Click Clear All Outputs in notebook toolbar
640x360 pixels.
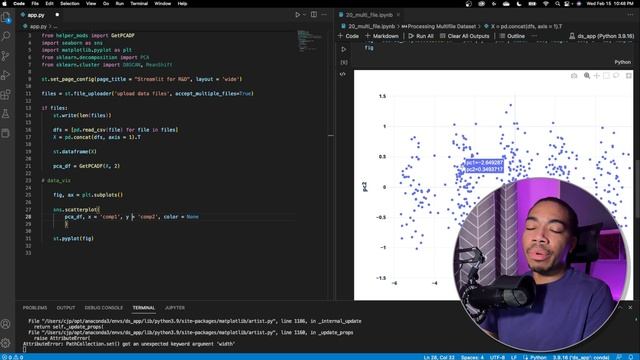click(464, 36)
